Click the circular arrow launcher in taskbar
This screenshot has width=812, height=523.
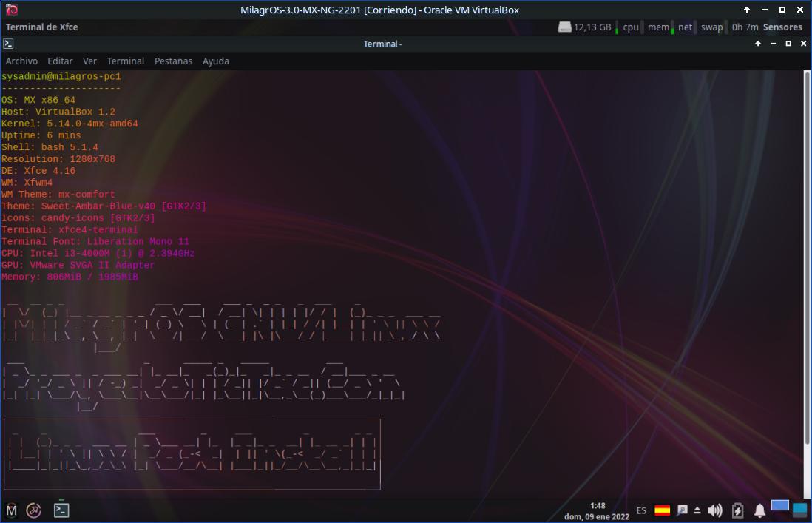click(34, 510)
